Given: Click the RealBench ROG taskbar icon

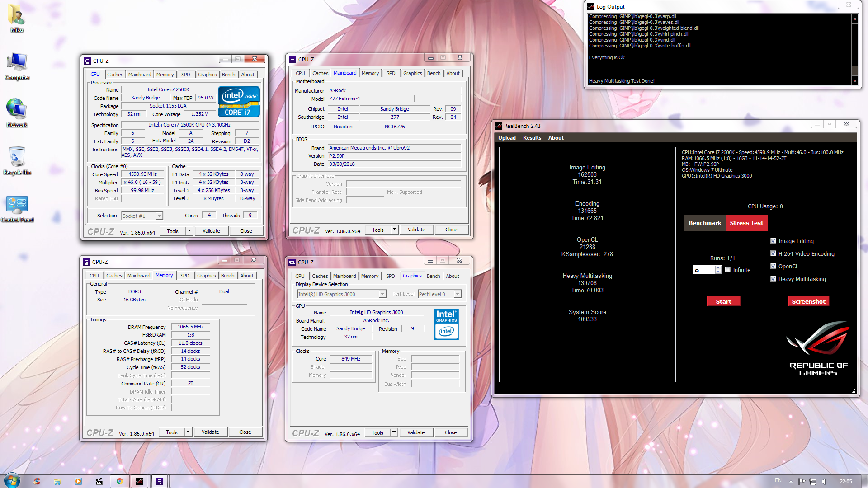Looking at the screenshot, I should (x=139, y=481).
